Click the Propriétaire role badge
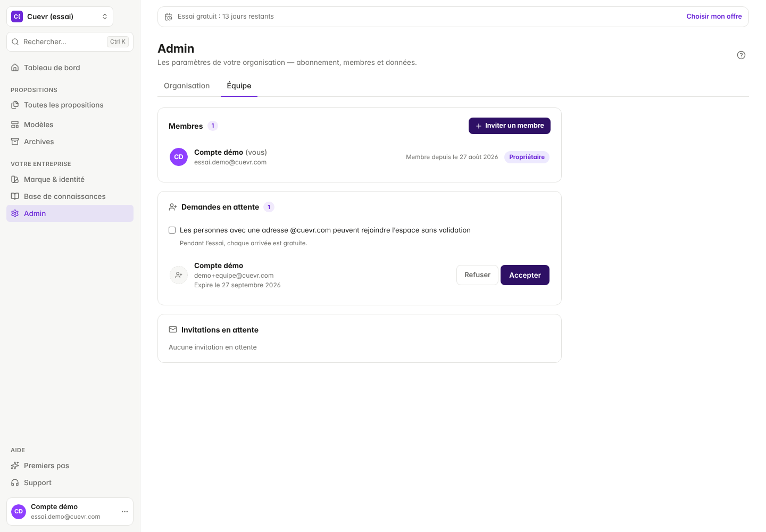Image resolution: width=766 pixels, height=532 pixels. pyautogui.click(x=527, y=157)
